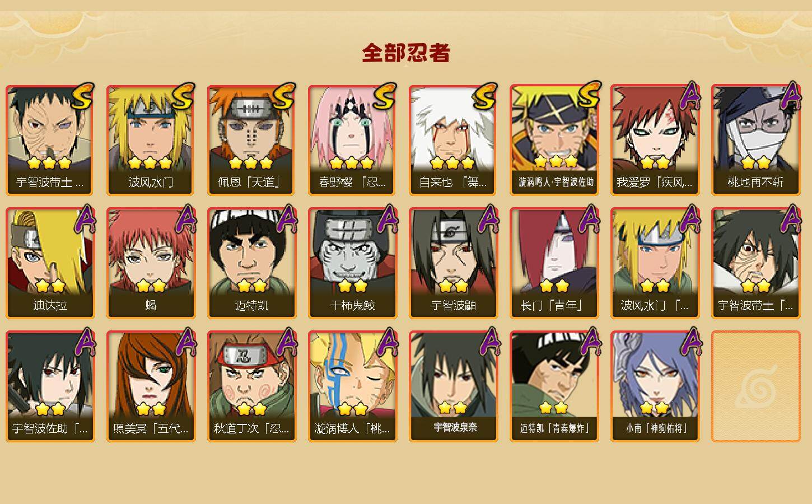This screenshot has height=504, width=812.
Task: Click the S rank badge on 春野樱 card
Action: pos(385,96)
